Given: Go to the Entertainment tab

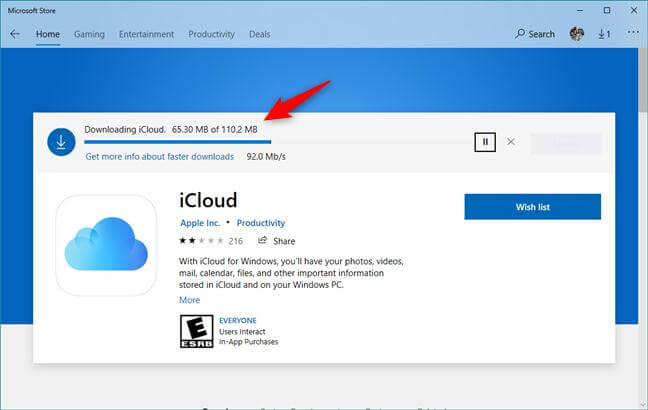Looking at the screenshot, I should 146,34.
